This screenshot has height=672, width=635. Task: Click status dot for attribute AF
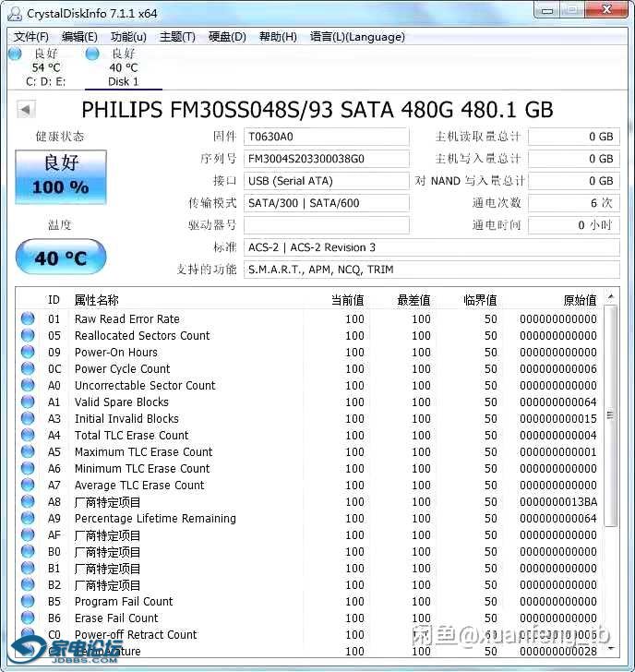28,534
